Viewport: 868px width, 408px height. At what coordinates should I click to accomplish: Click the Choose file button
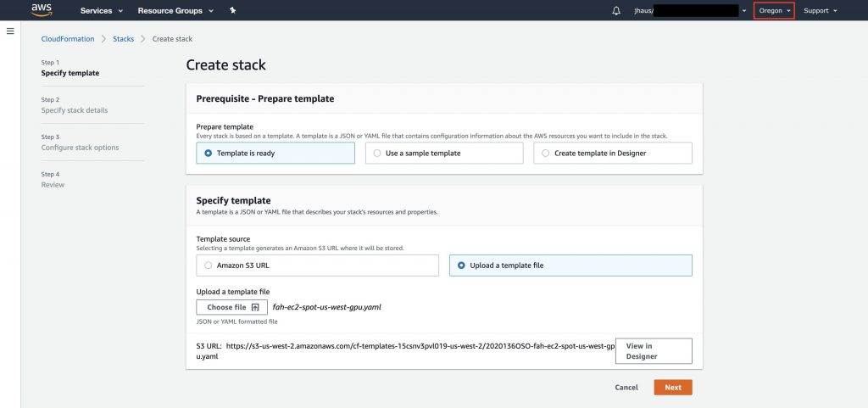coord(232,307)
